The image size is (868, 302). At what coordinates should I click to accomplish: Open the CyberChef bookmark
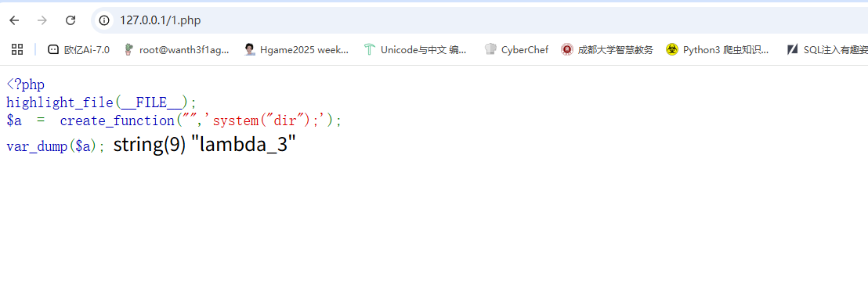pyautogui.click(x=516, y=50)
